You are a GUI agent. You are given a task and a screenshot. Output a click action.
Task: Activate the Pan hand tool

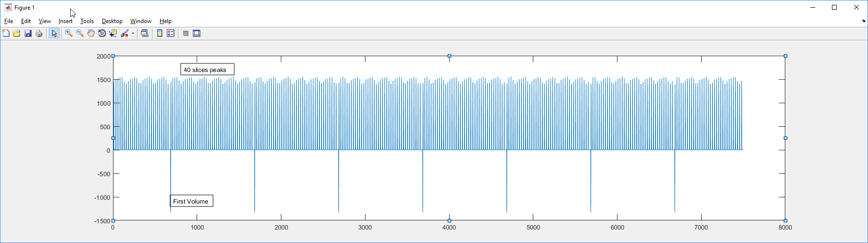pos(91,33)
